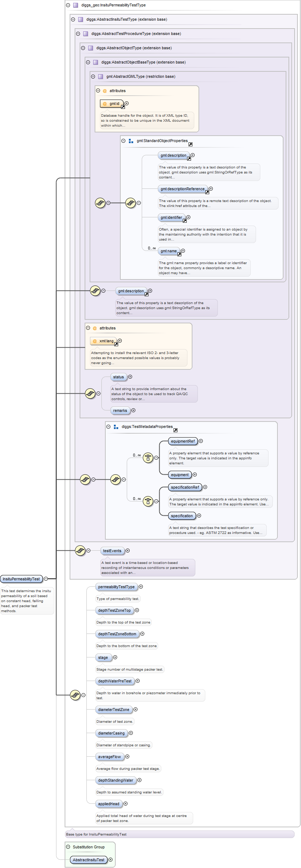Select the InsituPermeabilityTest root element
Screen dimensions: 301x868
(x=21, y=579)
